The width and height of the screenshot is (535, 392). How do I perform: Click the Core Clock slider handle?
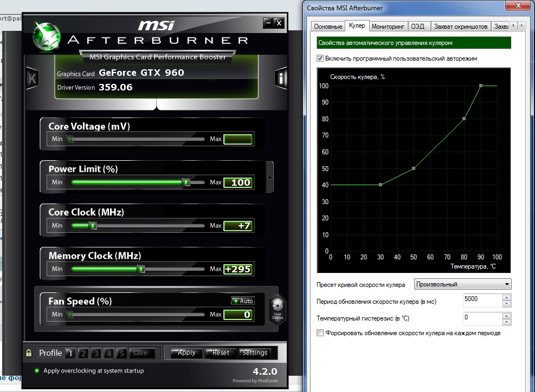pos(93,225)
